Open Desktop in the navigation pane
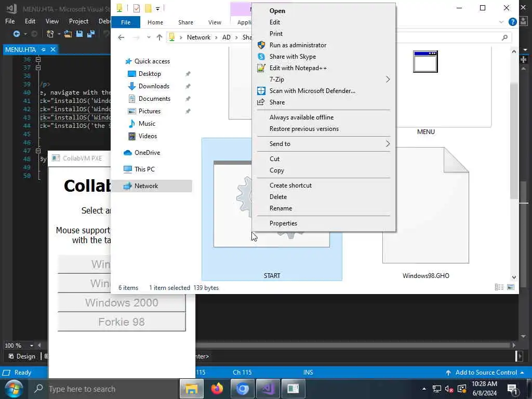The height and width of the screenshot is (399, 532). click(x=150, y=74)
